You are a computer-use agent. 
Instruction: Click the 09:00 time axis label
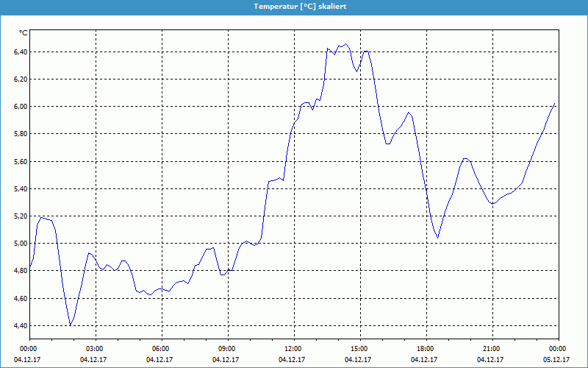point(227,349)
